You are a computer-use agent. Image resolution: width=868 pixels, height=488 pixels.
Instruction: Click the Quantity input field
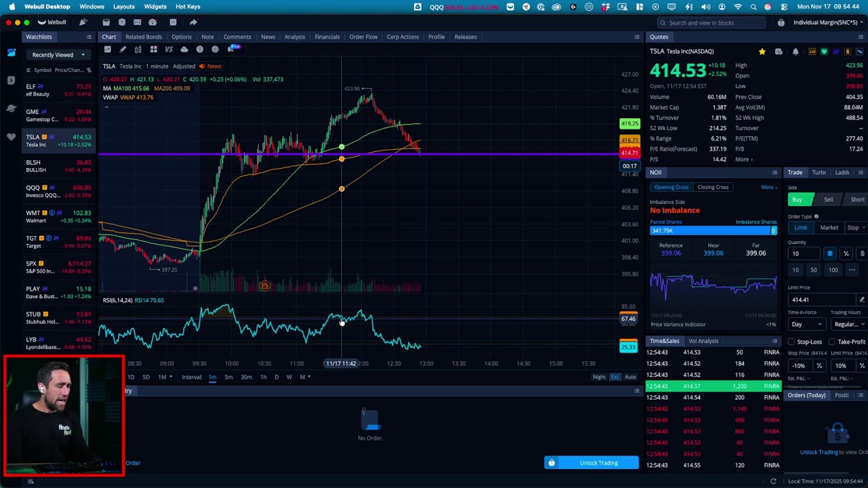tap(805, 253)
